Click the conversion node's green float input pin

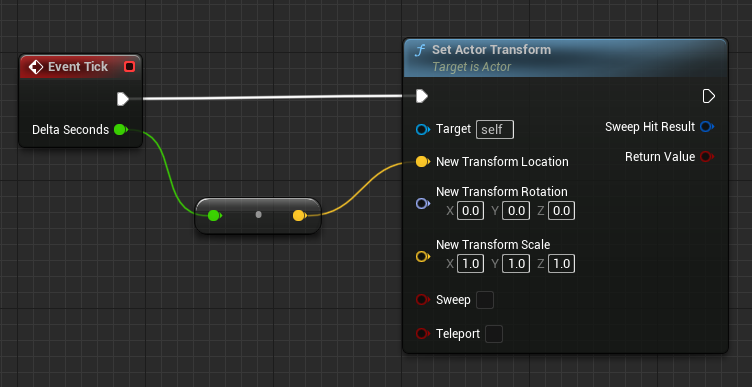point(214,216)
